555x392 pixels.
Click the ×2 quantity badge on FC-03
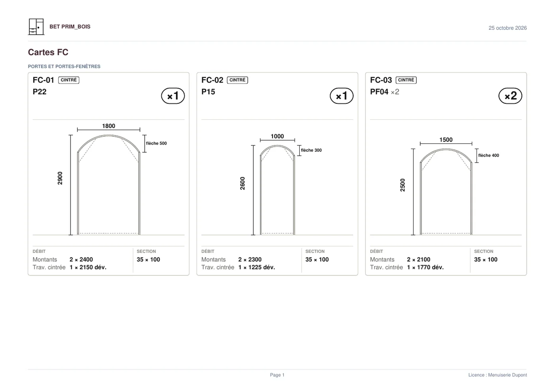(511, 96)
